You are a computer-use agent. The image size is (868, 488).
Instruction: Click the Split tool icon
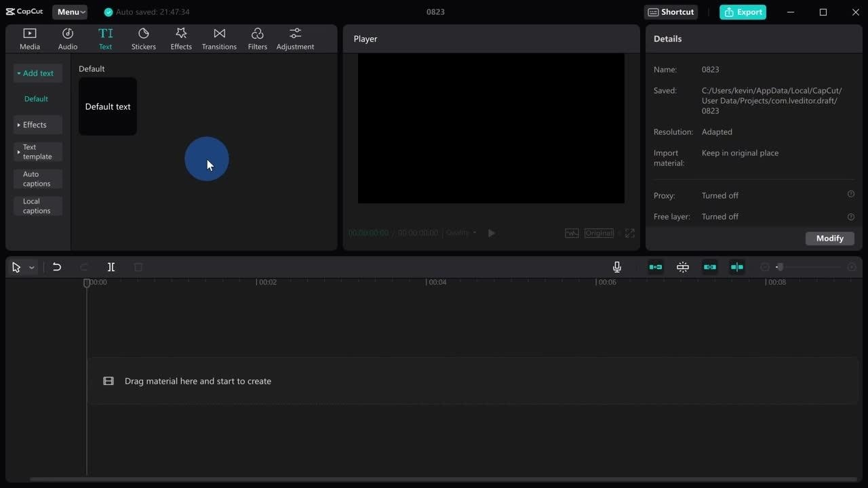[111, 267]
